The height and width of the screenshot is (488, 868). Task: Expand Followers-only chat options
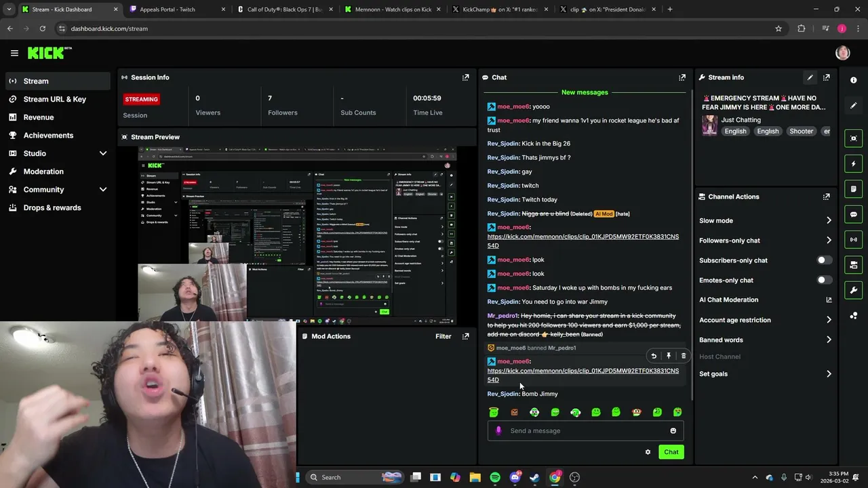829,240
